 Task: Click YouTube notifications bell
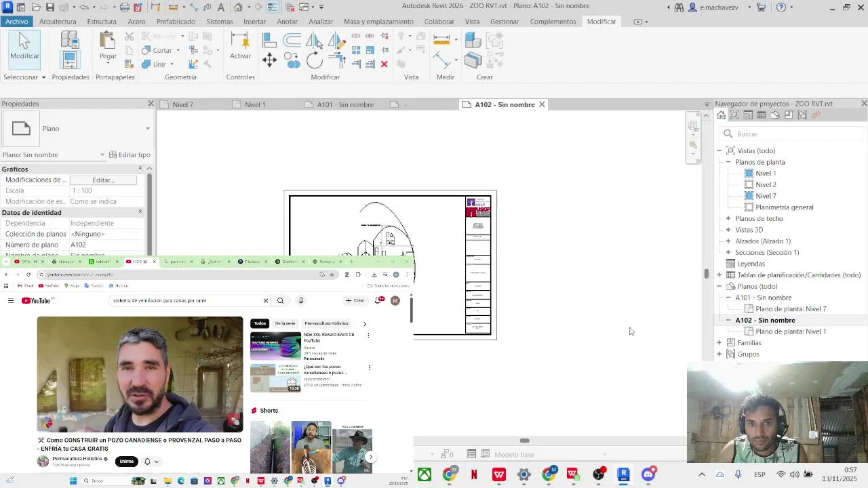point(379,300)
